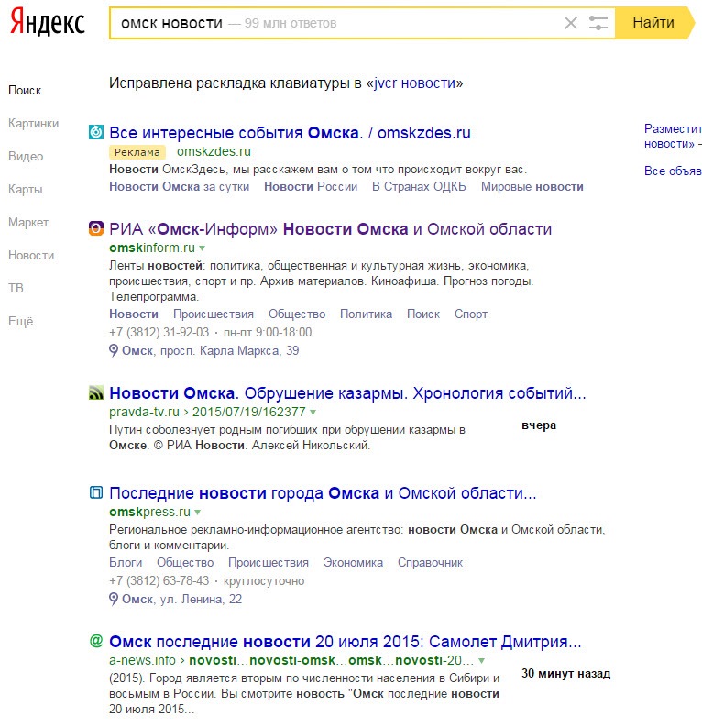Image resolution: width=702 pixels, height=728 pixels.
Task: Click the Найти search button
Action: (x=654, y=23)
